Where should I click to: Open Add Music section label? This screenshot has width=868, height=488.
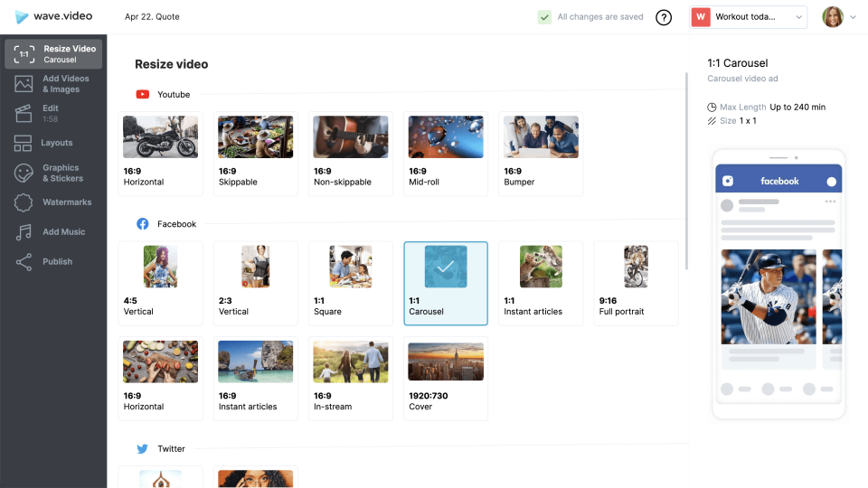[64, 232]
